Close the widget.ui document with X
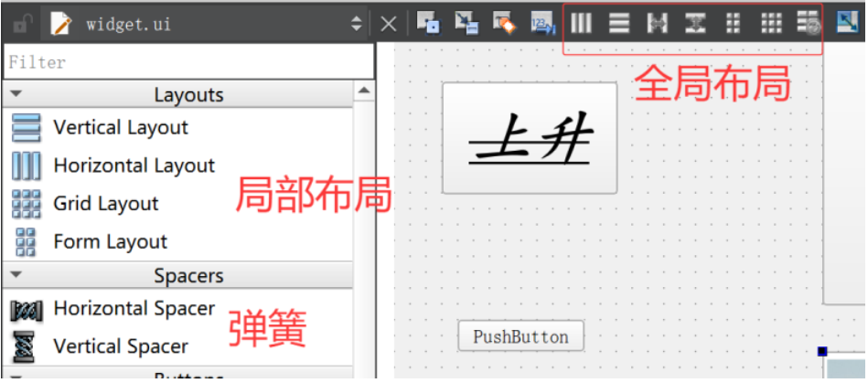This screenshot has width=868, height=383. [389, 24]
